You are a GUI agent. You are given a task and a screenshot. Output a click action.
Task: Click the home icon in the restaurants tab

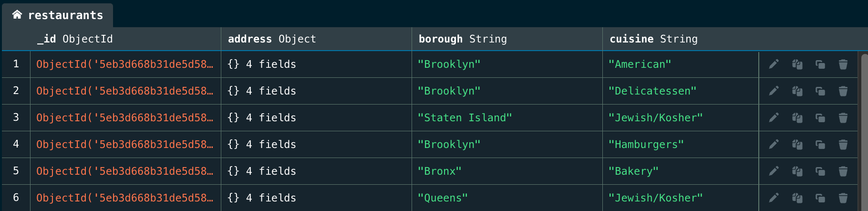click(17, 15)
